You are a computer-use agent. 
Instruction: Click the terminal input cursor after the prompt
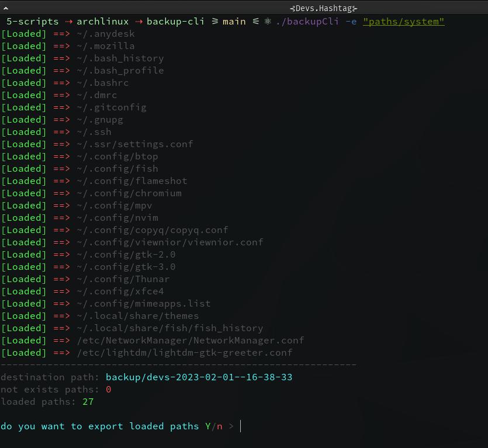point(241,426)
